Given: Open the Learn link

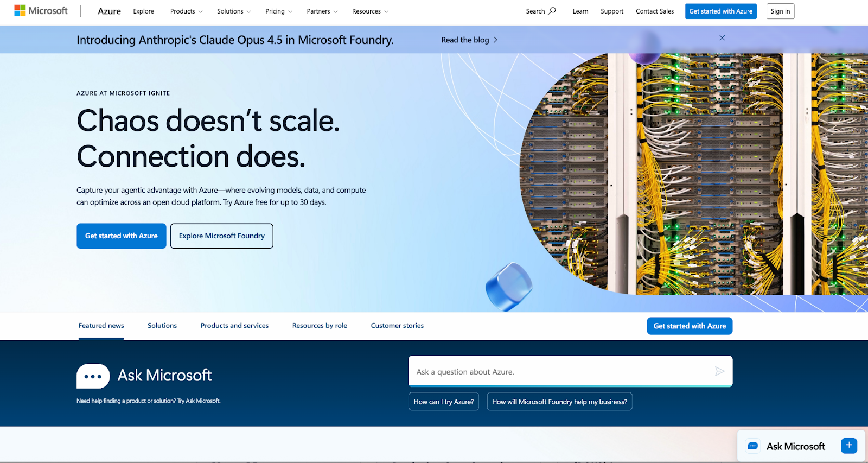Looking at the screenshot, I should [580, 11].
